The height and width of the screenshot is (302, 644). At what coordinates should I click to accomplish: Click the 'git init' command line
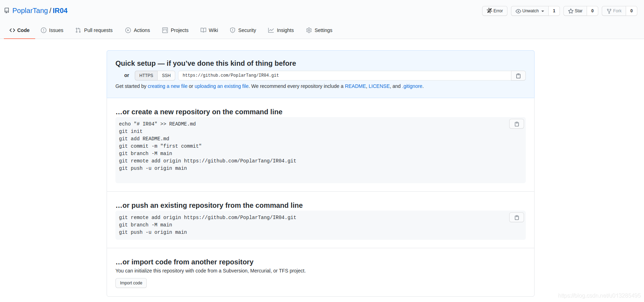pyautogui.click(x=131, y=131)
